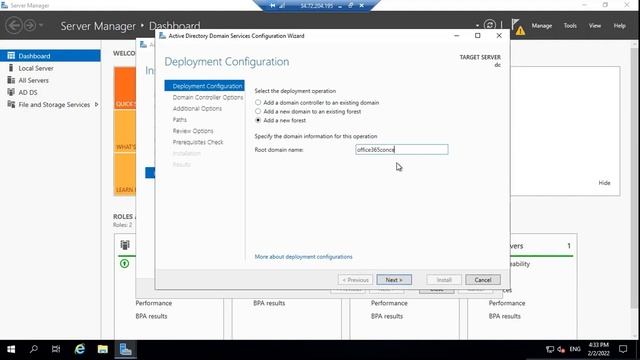This screenshot has height=360, width=640.
Task: Expand File and Storage Services arrow
Action: point(96,104)
